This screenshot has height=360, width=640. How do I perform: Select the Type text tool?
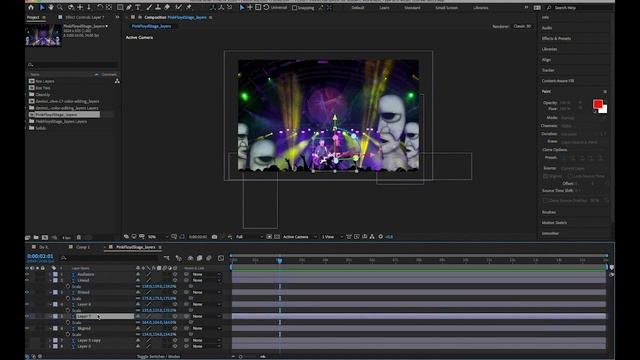[138, 7]
